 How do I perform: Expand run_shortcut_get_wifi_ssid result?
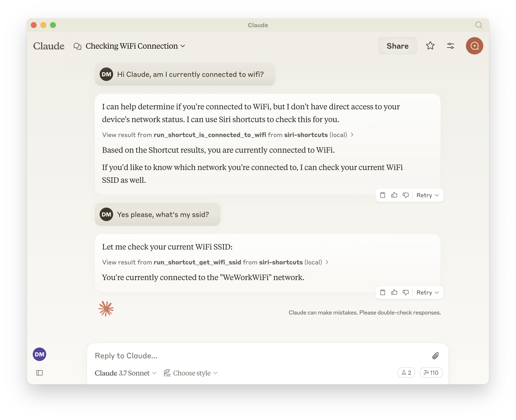[215, 262]
